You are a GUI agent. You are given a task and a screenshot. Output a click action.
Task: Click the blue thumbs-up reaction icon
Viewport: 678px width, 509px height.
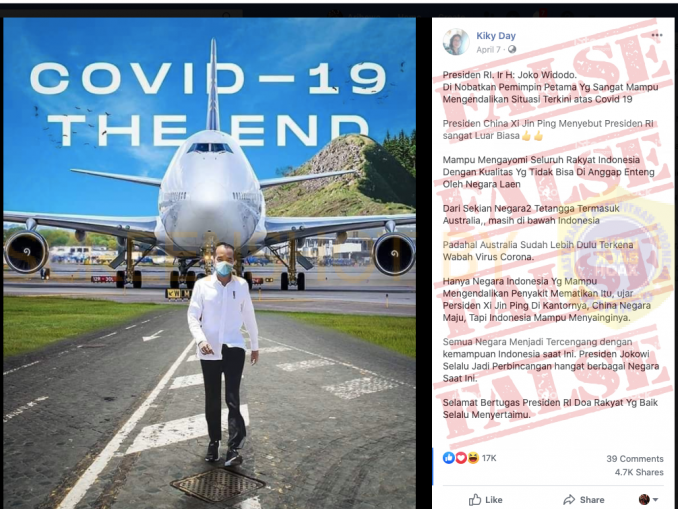[x=448, y=458]
